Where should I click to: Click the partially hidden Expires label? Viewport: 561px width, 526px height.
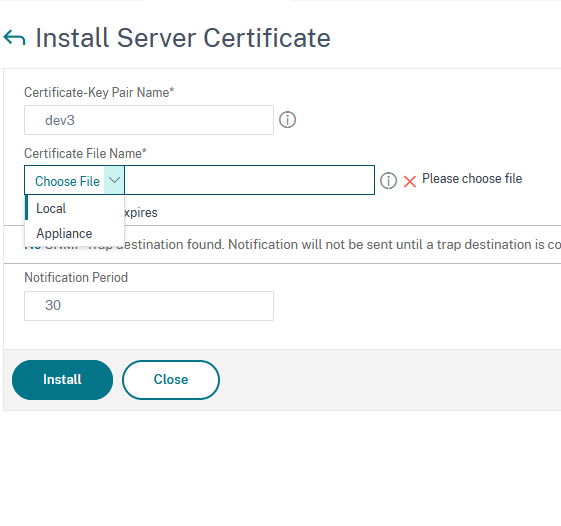point(141,213)
